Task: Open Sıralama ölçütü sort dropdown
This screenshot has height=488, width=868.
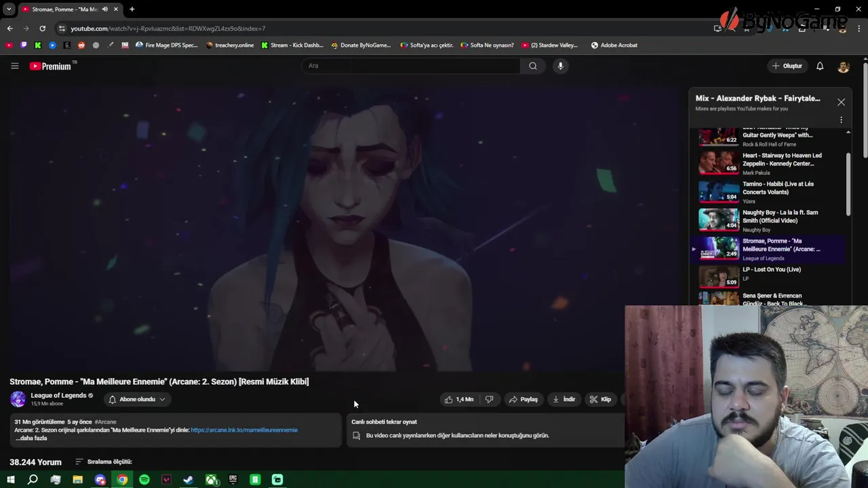Action: 103,462
